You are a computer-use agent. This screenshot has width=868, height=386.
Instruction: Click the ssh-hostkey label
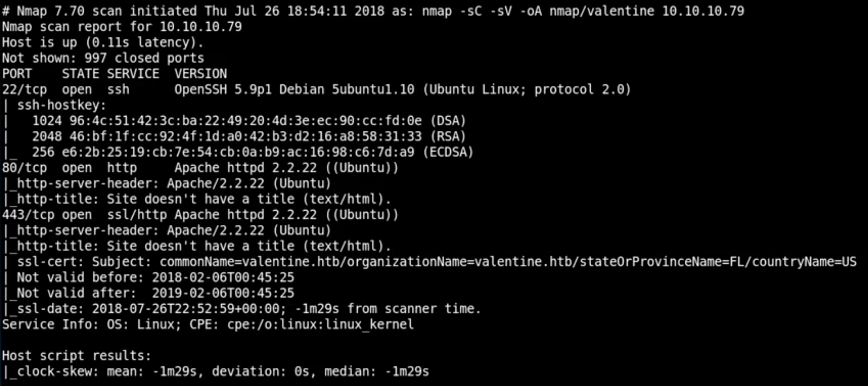[x=61, y=105]
